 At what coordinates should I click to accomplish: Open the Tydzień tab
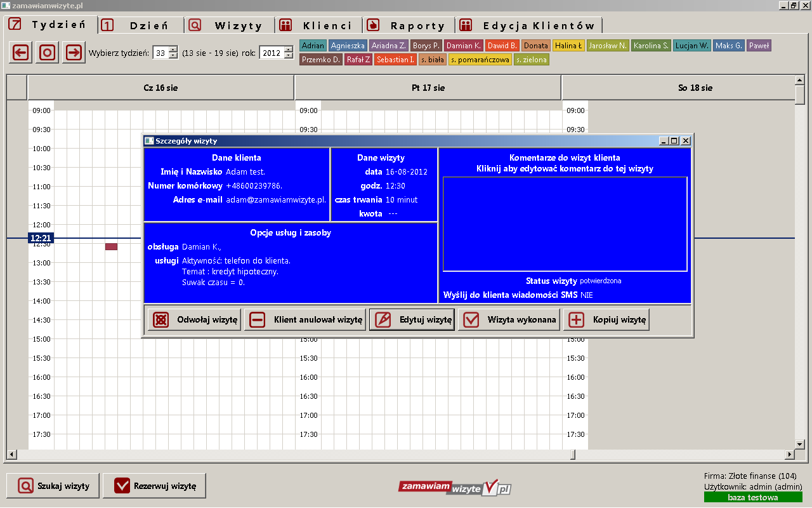pos(49,25)
